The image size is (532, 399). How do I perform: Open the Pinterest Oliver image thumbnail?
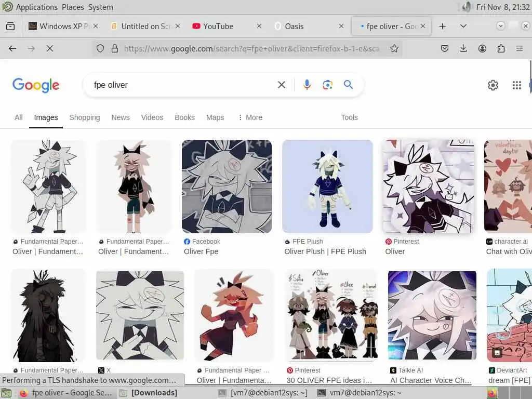428,187
